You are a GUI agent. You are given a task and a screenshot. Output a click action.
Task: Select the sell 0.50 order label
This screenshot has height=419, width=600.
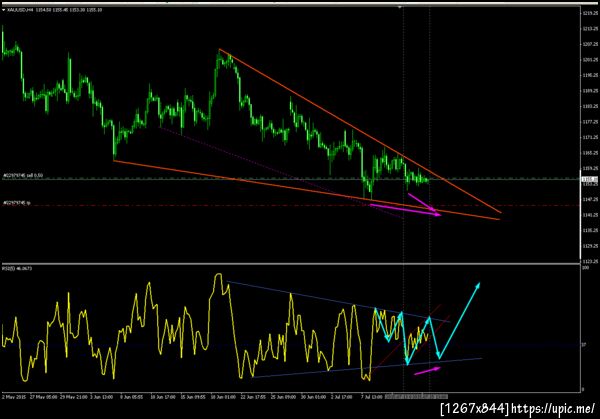pyautogui.click(x=23, y=176)
